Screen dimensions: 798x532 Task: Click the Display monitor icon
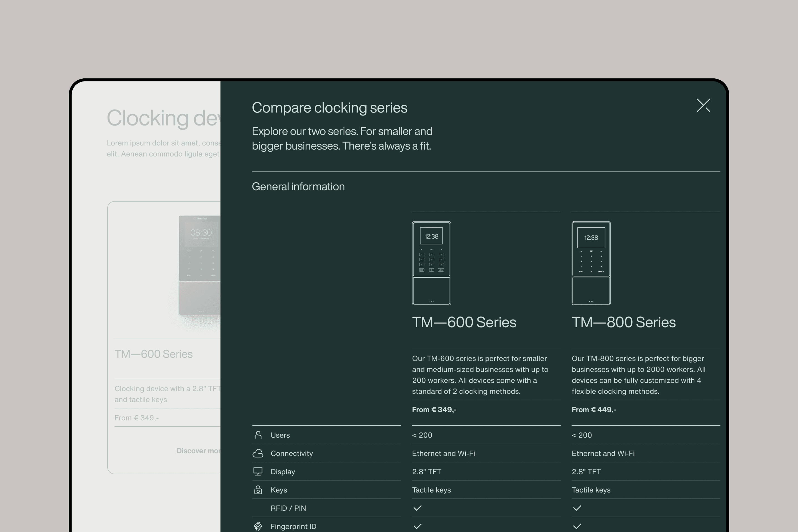point(258,472)
